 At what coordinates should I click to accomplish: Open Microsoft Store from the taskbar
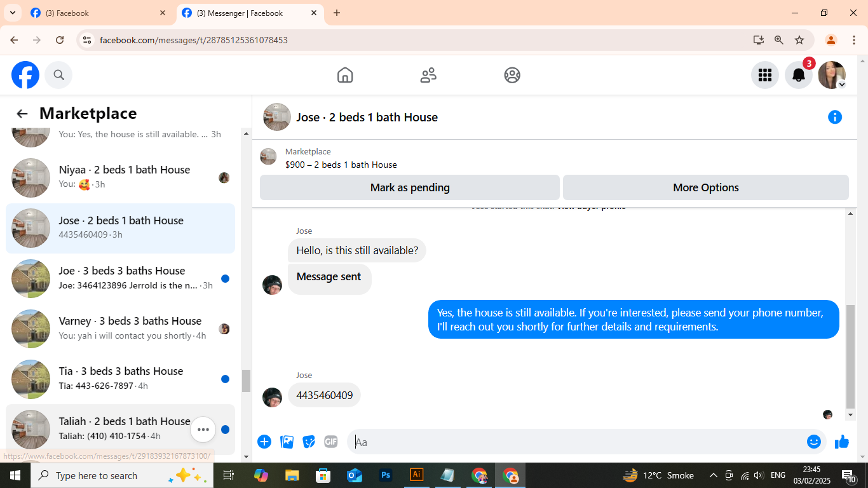(323, 475)
